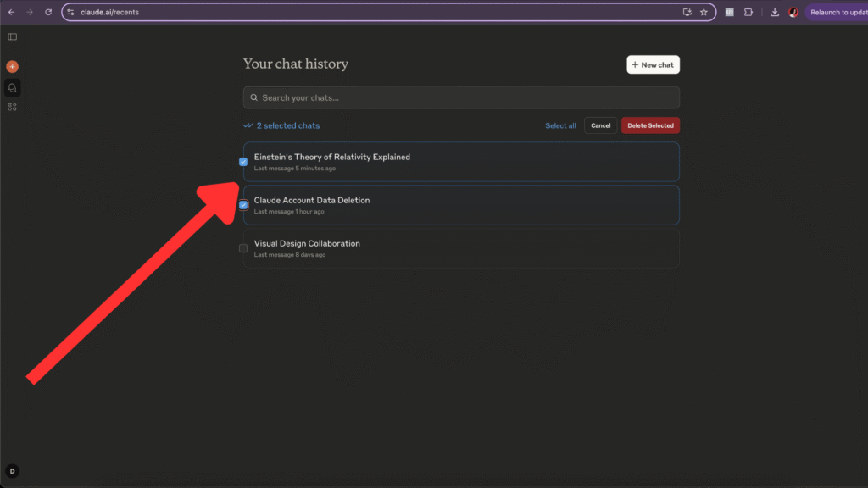
Task: Reload the claude.ai page
Action: (48, 12)
